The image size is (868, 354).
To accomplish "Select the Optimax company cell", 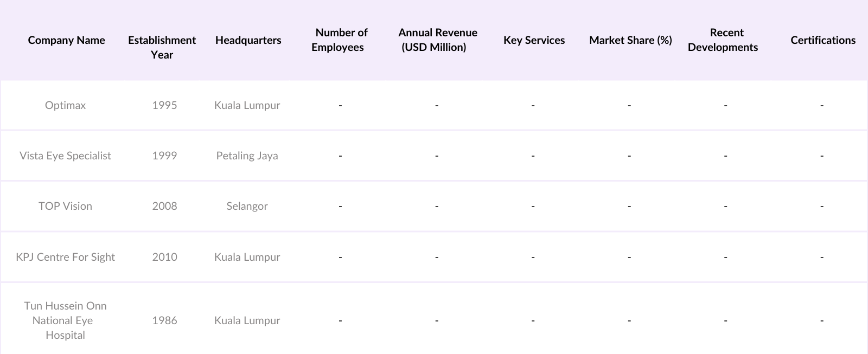I will coord(65,105).
